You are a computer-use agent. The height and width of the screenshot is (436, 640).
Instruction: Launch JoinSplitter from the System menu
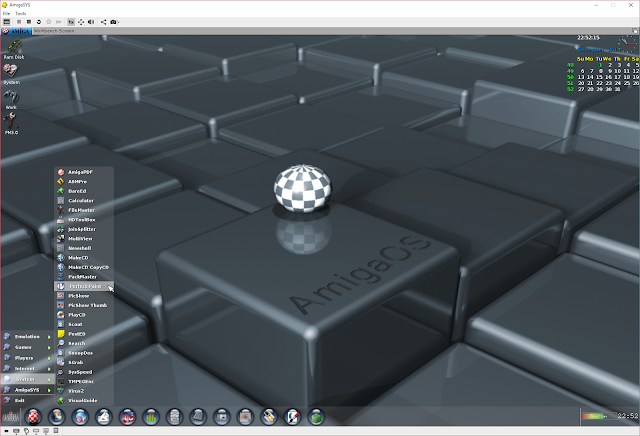(x=84, y=229)
